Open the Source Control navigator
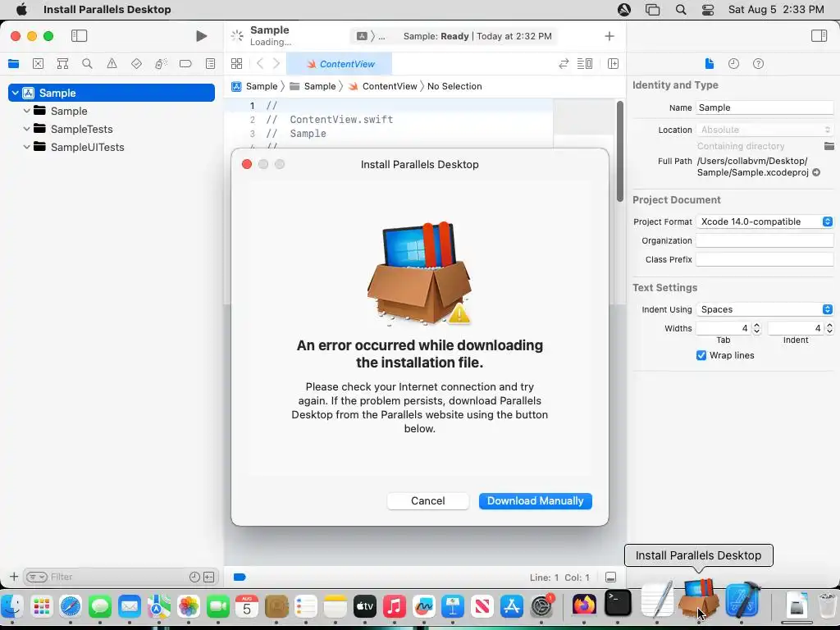This screenshot has height=630, width=840. (x=38, y=64)
